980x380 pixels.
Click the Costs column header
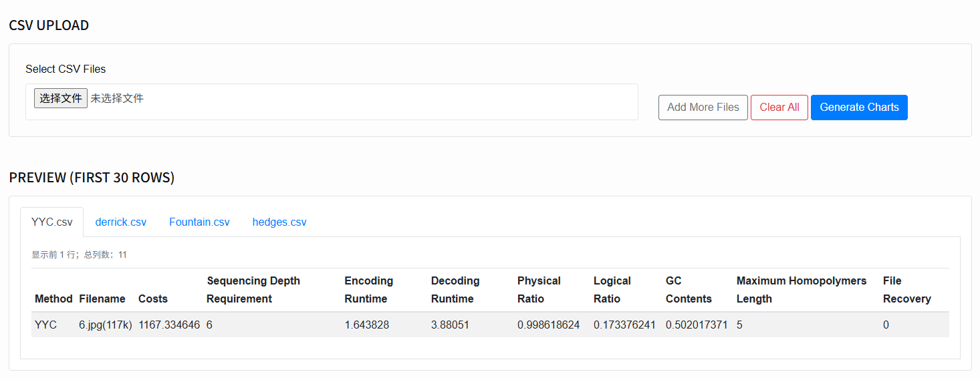point(153,299)
